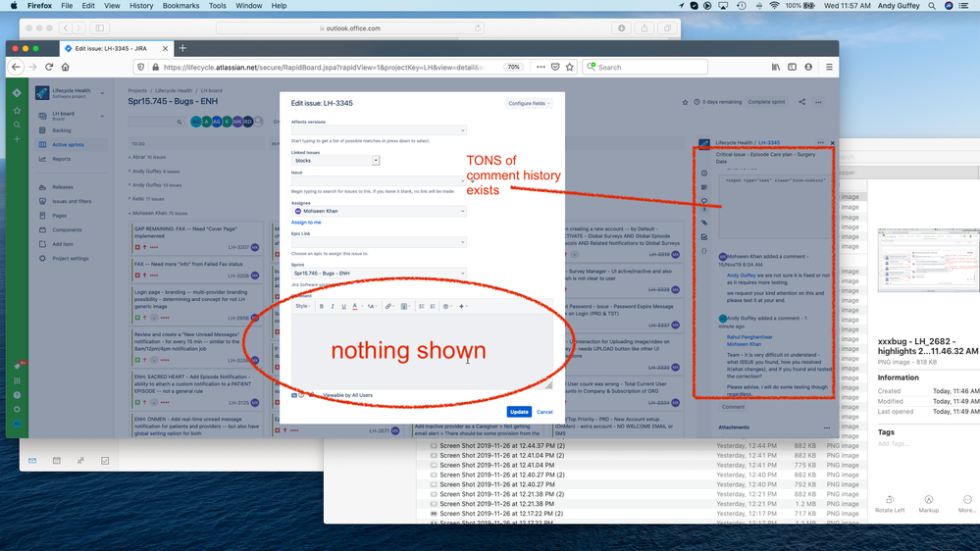Open the Affects versions dropdown
This screenshot has height=551, width=980.
click(x=379, y=130)
